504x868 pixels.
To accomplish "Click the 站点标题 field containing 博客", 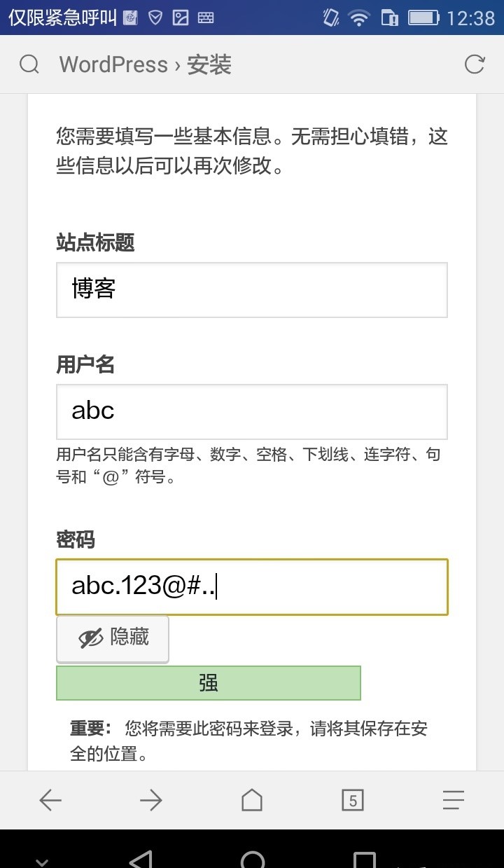I will (x=252, y=289).
